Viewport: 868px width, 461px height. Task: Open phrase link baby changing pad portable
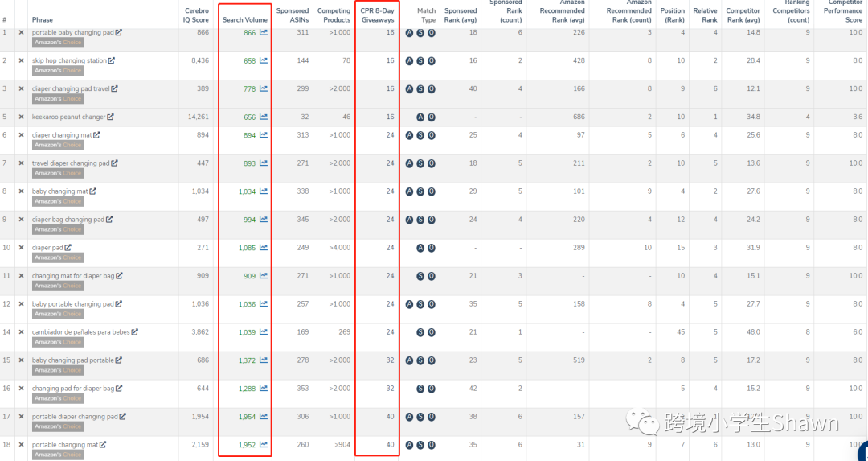[72, 360]
